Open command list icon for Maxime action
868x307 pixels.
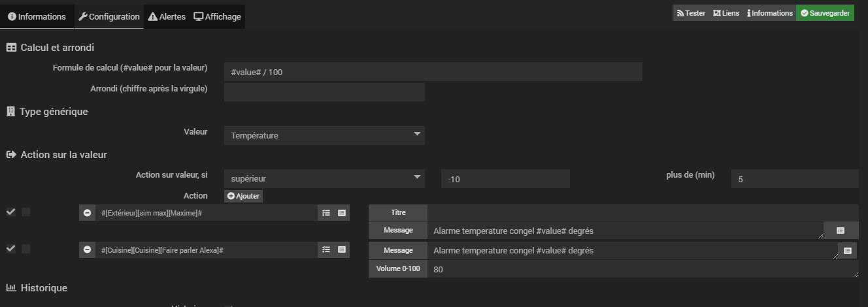[x=341, y=213]
